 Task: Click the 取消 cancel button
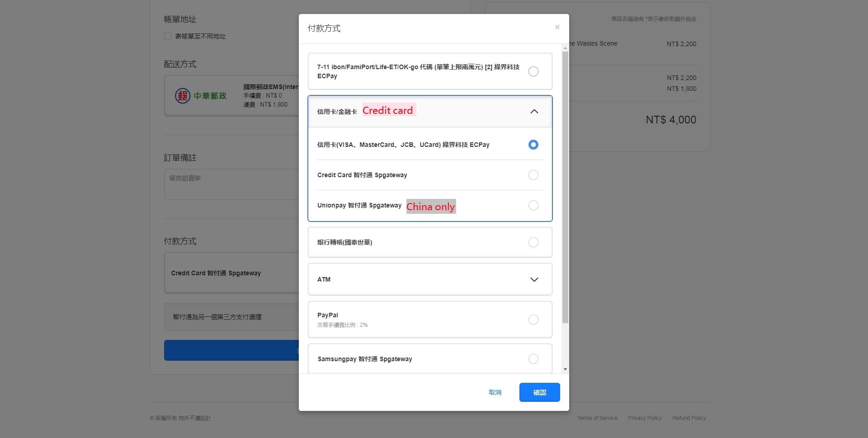point(495,392)
